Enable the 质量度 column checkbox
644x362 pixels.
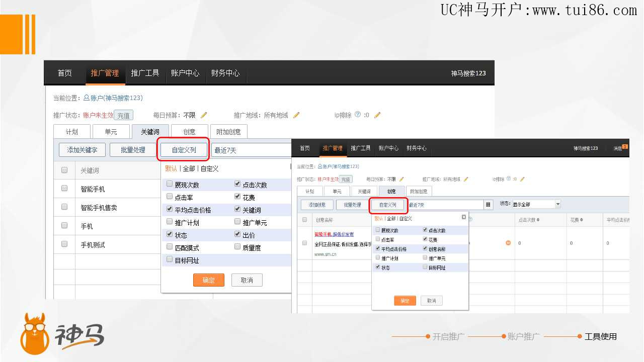[237, 247]
